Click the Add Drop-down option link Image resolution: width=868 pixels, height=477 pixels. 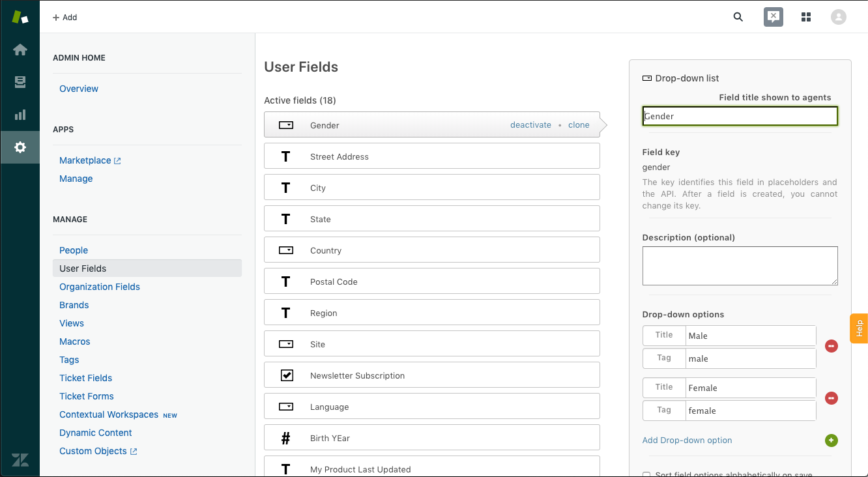687,440
